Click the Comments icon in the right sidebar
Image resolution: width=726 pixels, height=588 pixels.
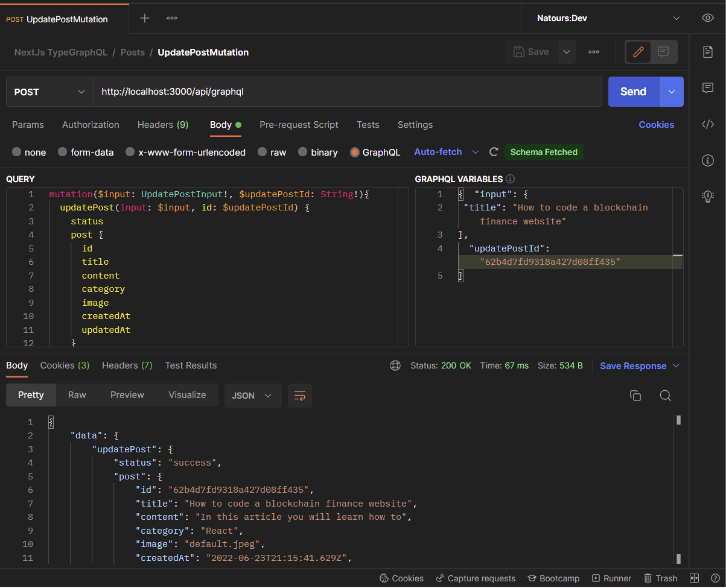(707, 87)
